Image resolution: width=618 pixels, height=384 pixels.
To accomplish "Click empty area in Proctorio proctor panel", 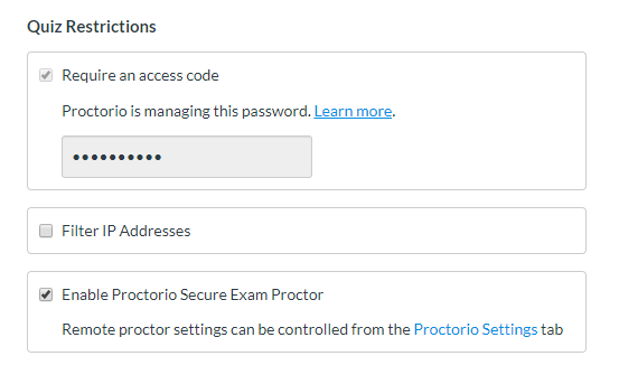I will (453, 295).
